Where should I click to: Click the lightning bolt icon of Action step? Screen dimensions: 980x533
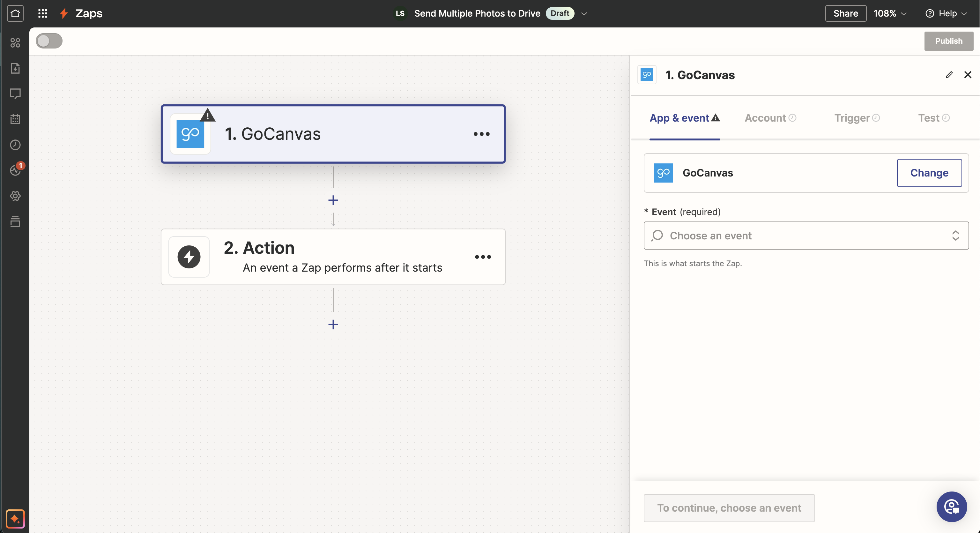click(x=189, y=257)
